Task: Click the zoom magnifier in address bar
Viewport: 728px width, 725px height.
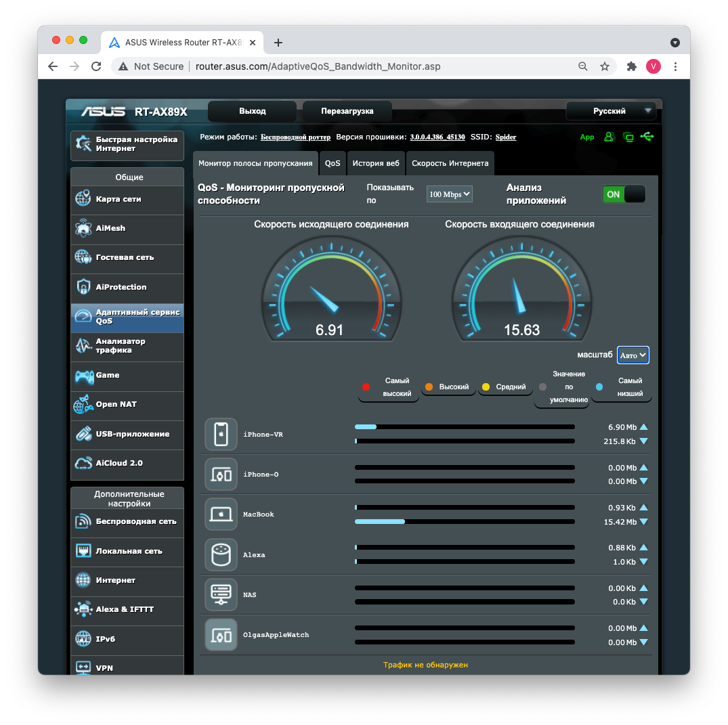Action: (582, 66)
